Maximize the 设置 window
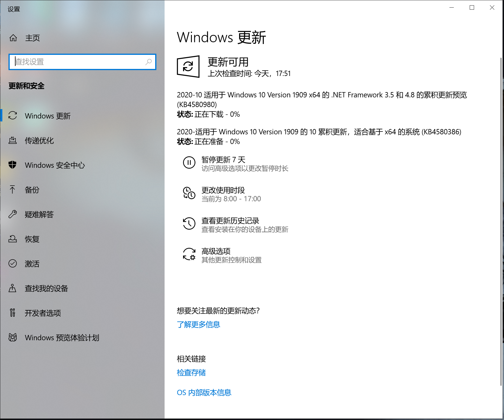Screen dimensions: 504x420 tap(472, 8)
